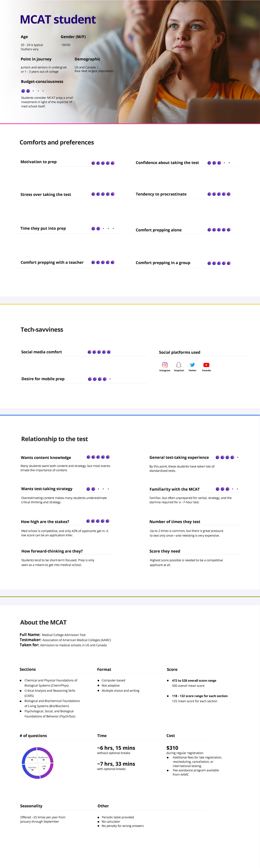Select the Psych/Soc segment of the donut chart

point(30,770)
